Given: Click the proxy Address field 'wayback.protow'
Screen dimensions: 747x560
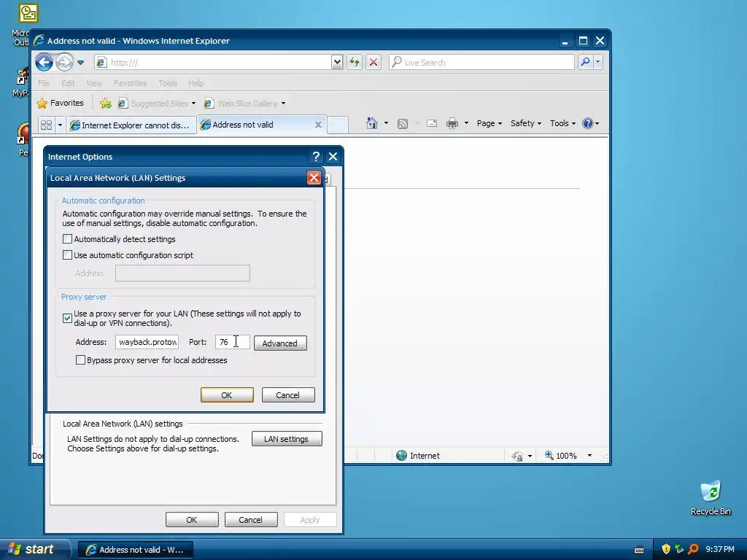Looking at the screenshot, I should point(147,342).
